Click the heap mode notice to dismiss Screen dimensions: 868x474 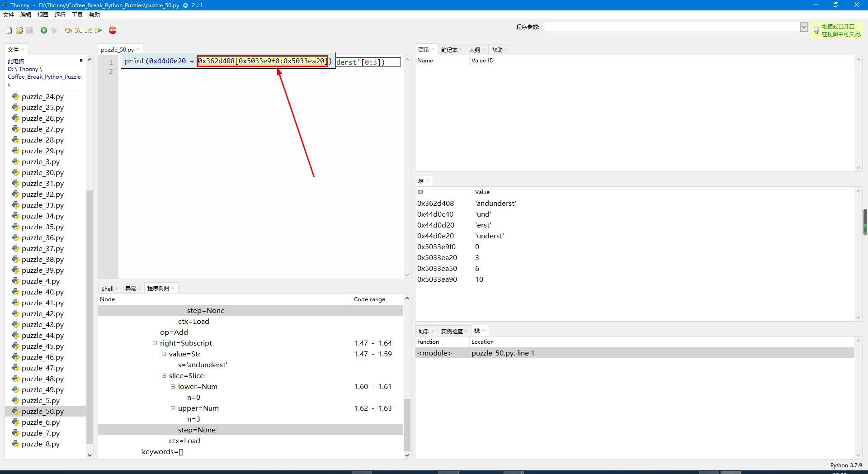click(838, 30)
